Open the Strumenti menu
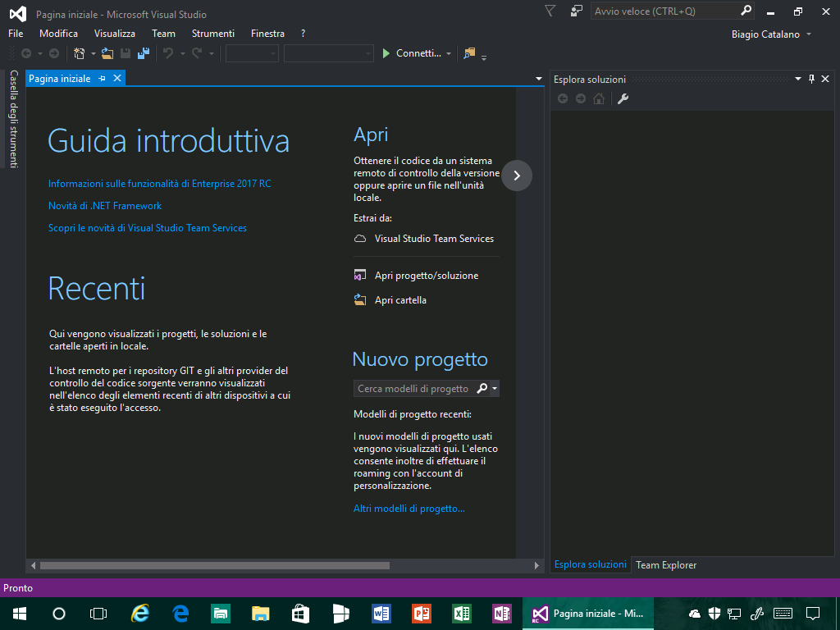 click(213, 33)
